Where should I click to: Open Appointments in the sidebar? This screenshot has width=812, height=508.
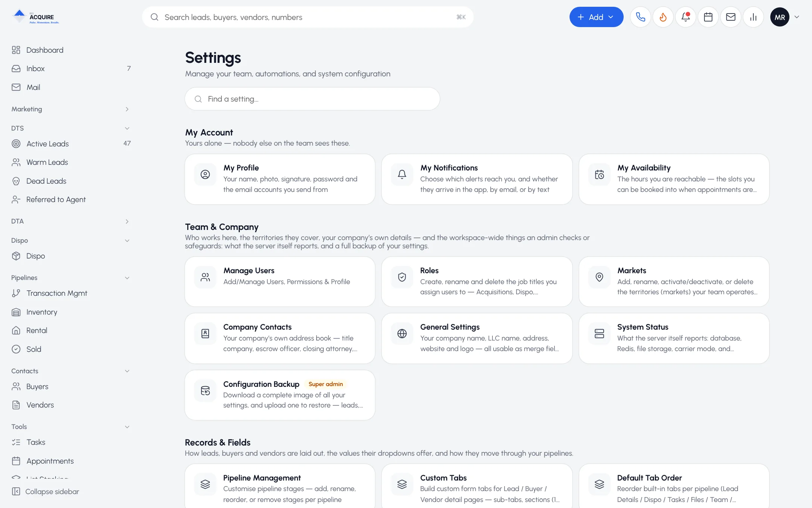71,461
